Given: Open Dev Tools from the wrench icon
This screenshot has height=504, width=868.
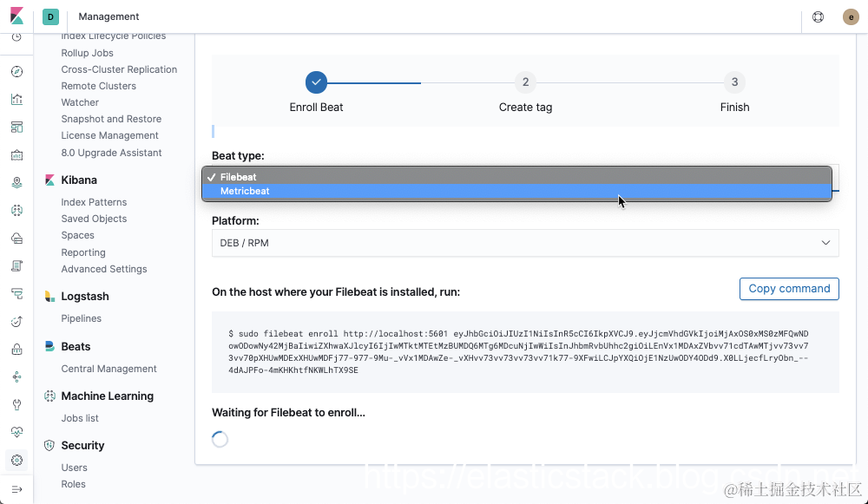Looking at the screenshot, I should (16, 404).
